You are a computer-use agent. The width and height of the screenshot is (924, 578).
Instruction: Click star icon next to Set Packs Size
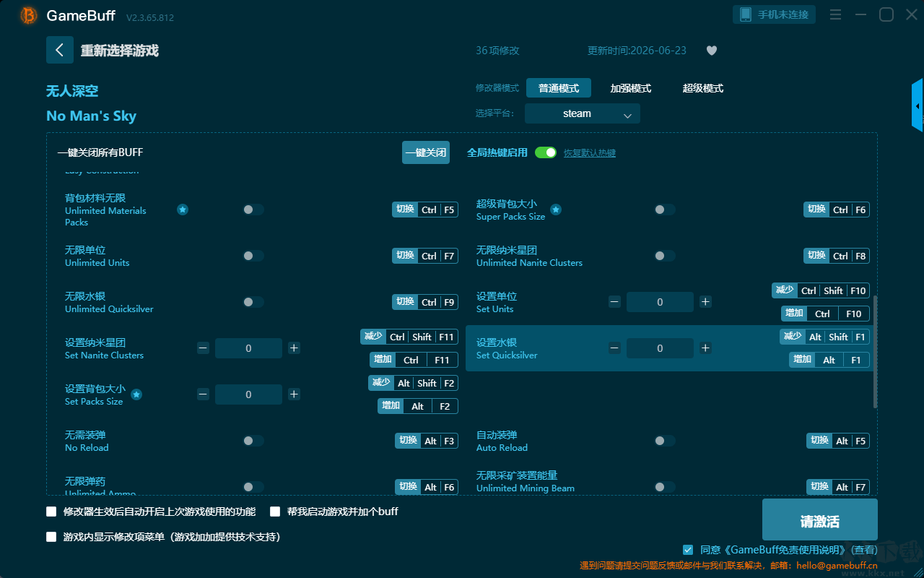136,394
